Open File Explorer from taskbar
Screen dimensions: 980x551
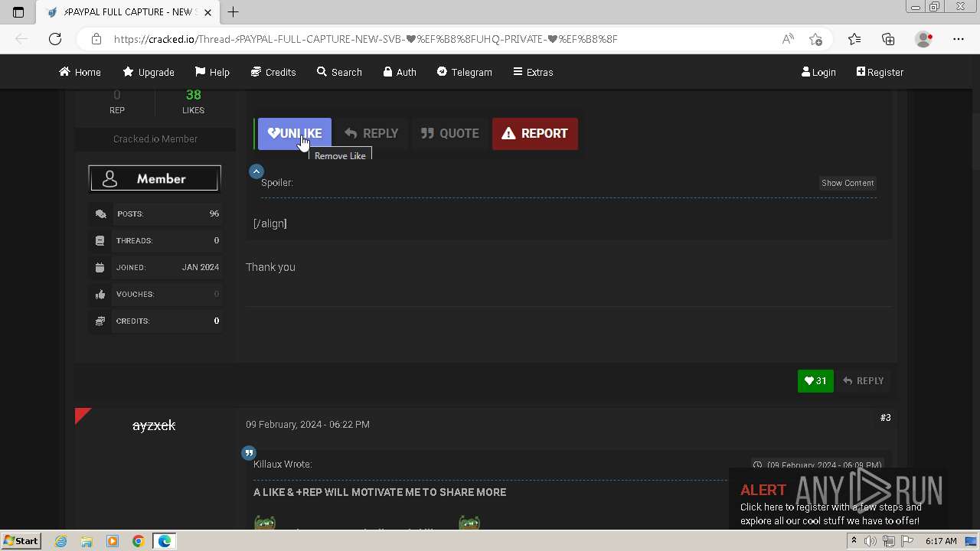click(x=87, y=541)
